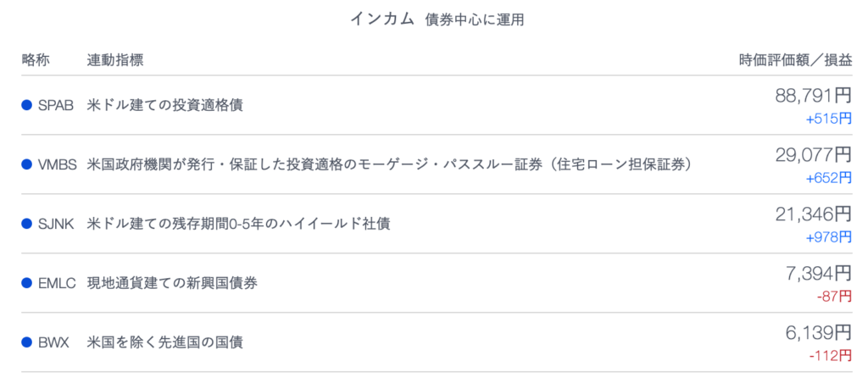Click the 連動指標 column header
Viewport: 868px width, 389px height.
(115, 60)
